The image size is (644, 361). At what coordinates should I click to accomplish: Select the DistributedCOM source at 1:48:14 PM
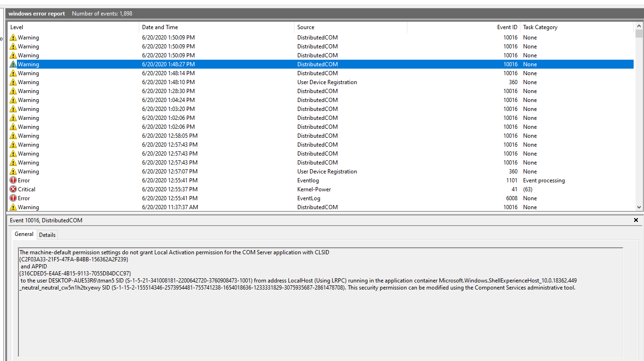(317, 73)
